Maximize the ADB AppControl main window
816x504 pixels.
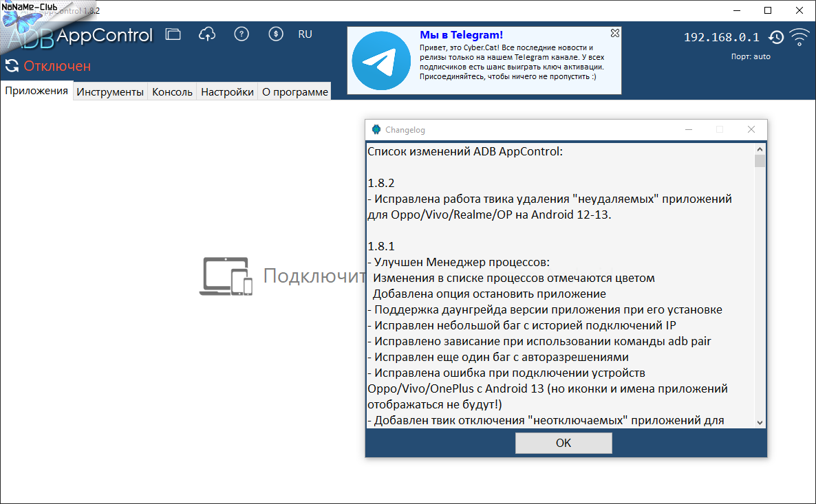pyautogui.click(x=768, y=10)
